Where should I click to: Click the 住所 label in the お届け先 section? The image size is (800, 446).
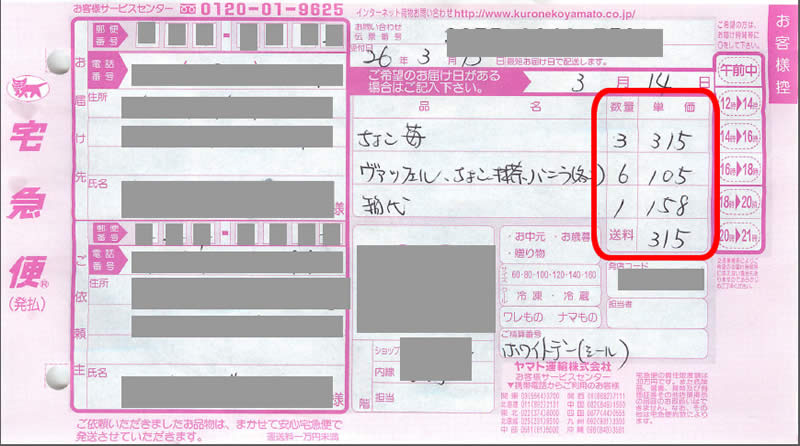coord(98,97)
